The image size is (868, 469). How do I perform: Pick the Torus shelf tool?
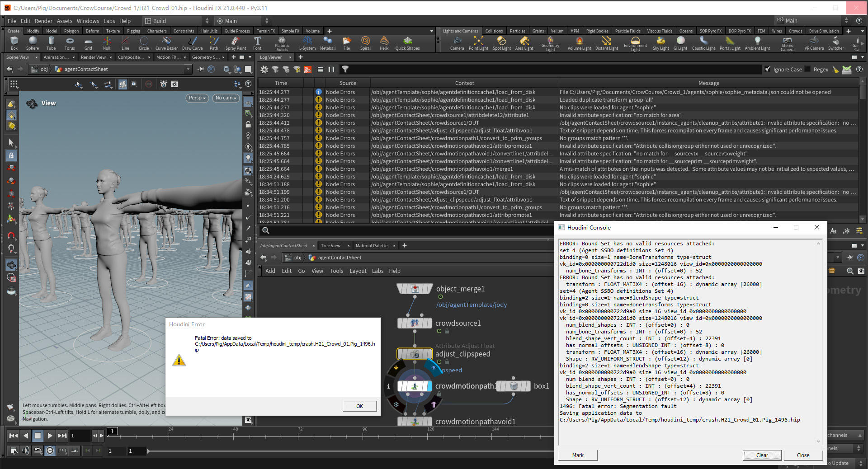coord(70,43)
